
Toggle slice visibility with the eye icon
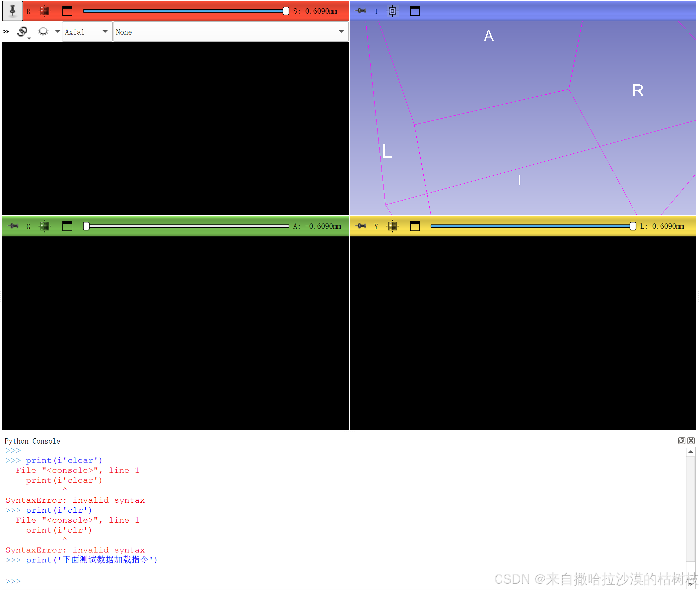click(x=43, y=32)
